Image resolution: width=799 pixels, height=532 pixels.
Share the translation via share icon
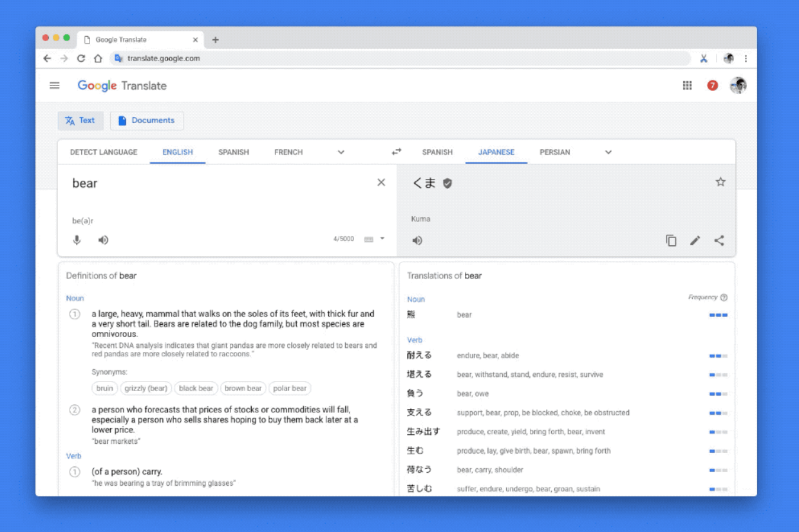pyautogui.click(x=719, y=241)
